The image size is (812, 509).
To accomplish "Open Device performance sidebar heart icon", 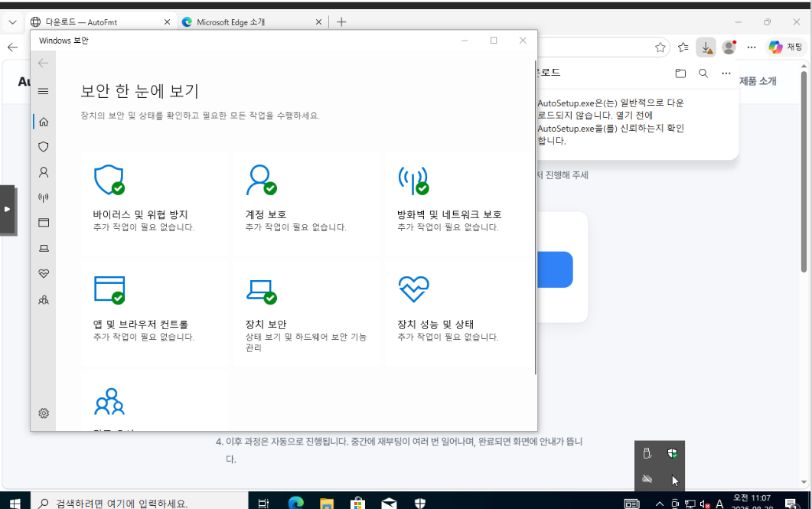I will pos(44,273).
